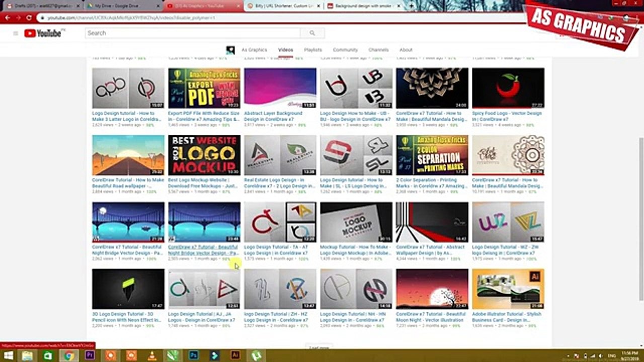Open a new browser tab with plus icon
644x362 pixels.
coord(411,6)
